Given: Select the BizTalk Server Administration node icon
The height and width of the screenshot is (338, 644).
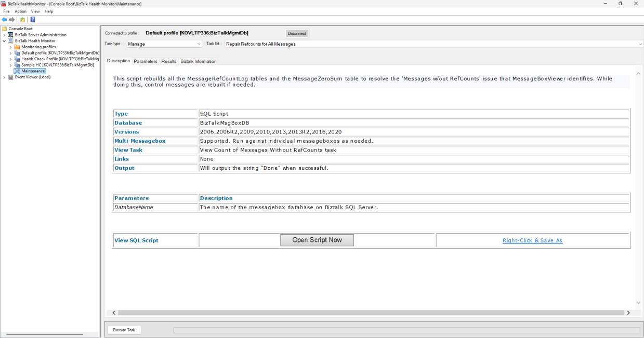Looking at the screenshot, I should click(11, 35).
